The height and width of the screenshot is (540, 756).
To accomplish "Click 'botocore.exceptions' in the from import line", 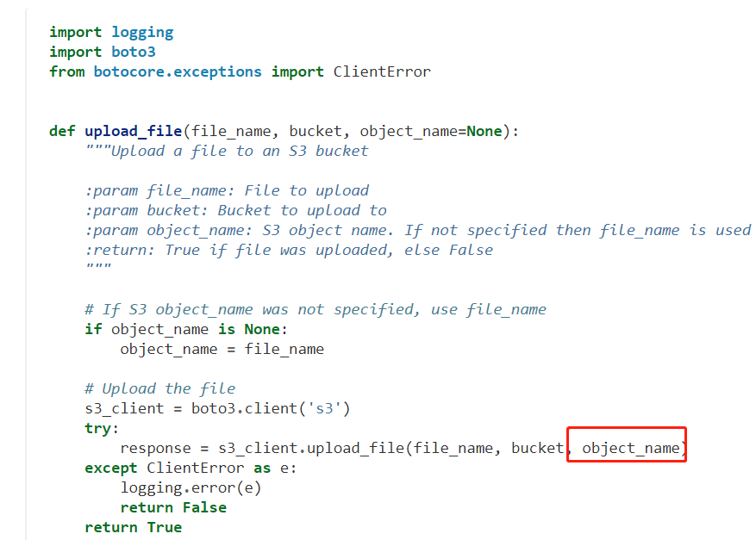I will point(178,71).
